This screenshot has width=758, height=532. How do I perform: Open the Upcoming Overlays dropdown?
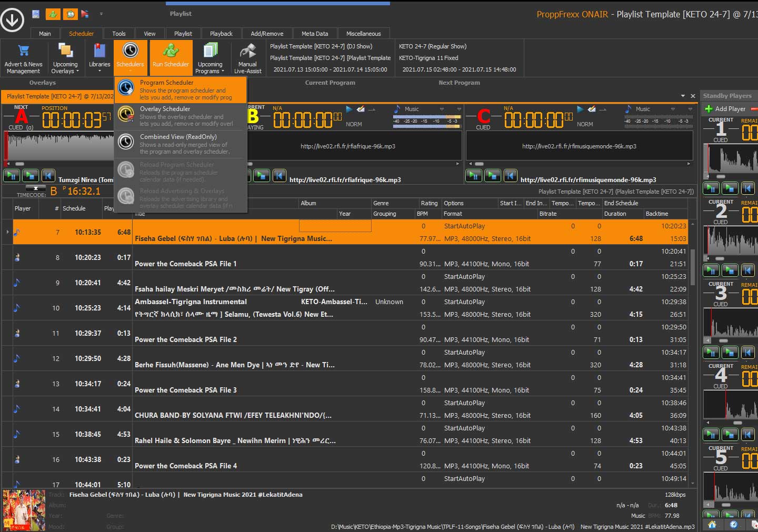pos(65,58)
